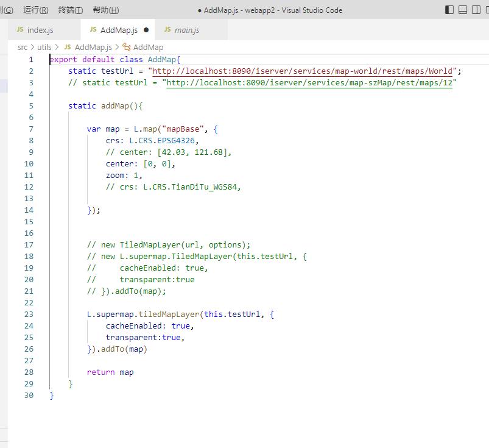Click '"mapBase"' string on line 7
Viewport: 489px width, 448px height.
(x=183, y=129)
